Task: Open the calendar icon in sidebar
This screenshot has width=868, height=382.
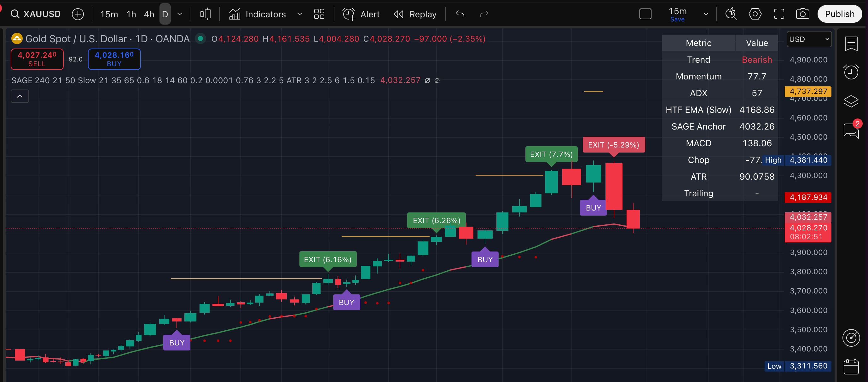Action: (851, 367)
